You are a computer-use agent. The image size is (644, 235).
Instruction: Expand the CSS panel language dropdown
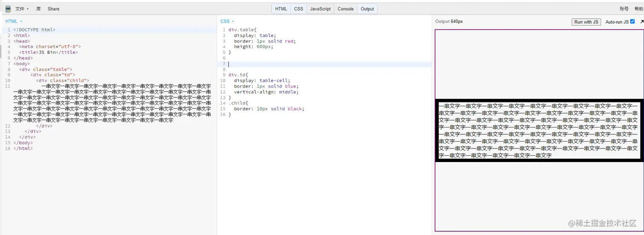click(x=227, y=21)
